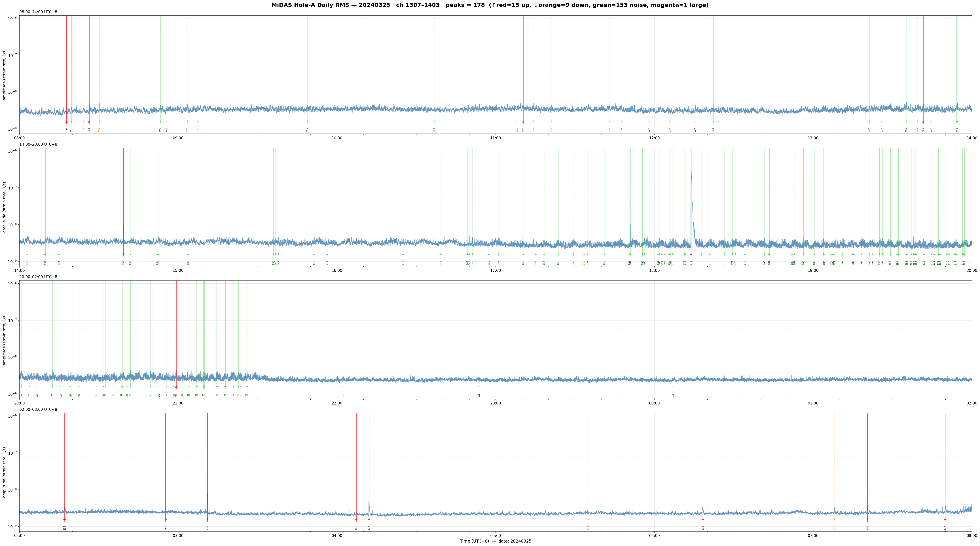Select the green noise marker labeled 022
The width and height of the screenshot is (980, 546).
click(869, 122)
